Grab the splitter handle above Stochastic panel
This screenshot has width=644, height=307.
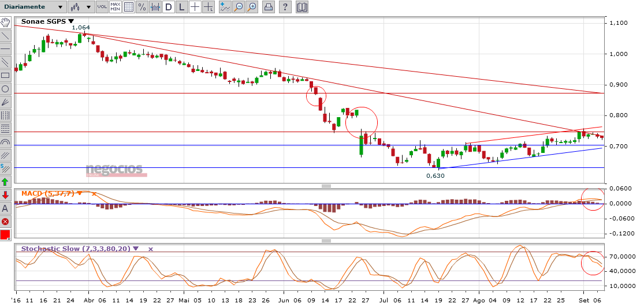326,241
